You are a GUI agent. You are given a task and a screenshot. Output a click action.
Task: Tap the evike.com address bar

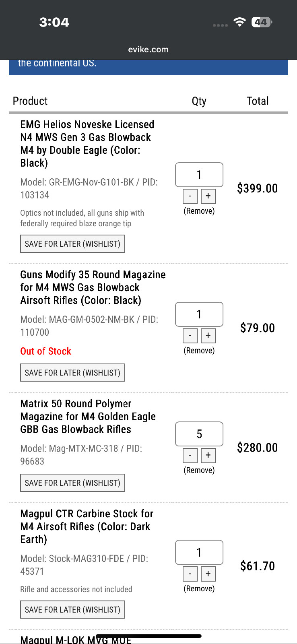click(148, 50)
